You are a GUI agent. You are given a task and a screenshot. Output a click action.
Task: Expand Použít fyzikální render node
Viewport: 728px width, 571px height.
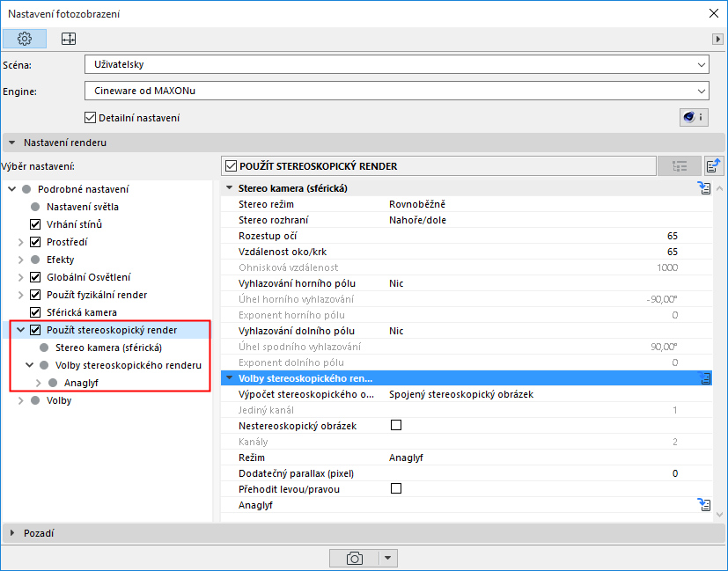click(21, 295)
